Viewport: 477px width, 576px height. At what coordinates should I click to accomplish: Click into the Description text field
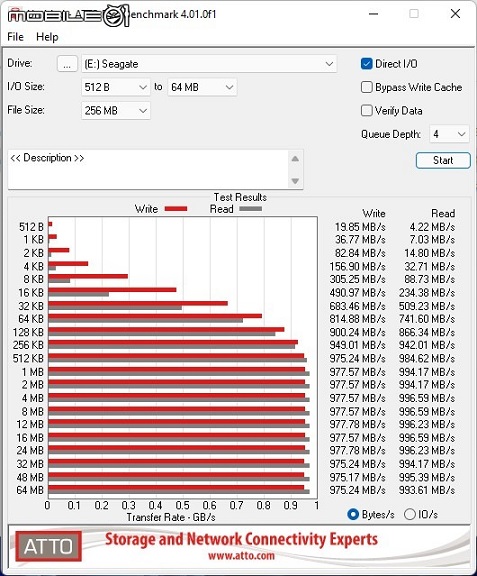tap(148, 169)
